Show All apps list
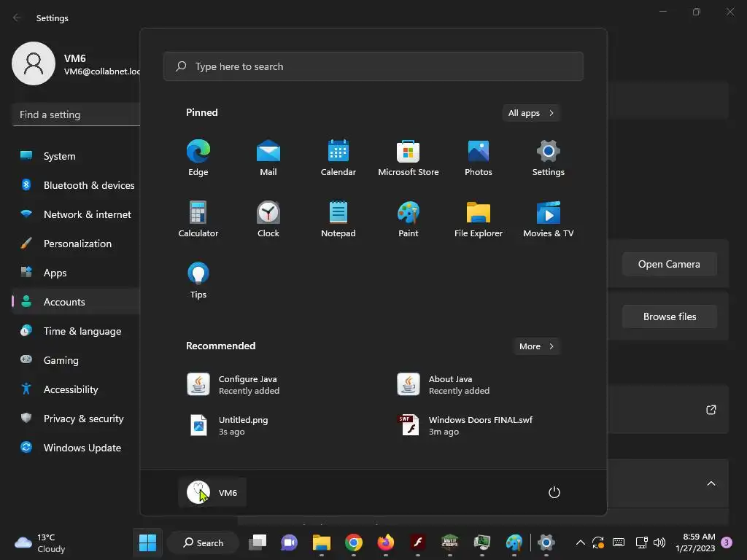The width and height of the screenshot is (747, 560). 531,113
